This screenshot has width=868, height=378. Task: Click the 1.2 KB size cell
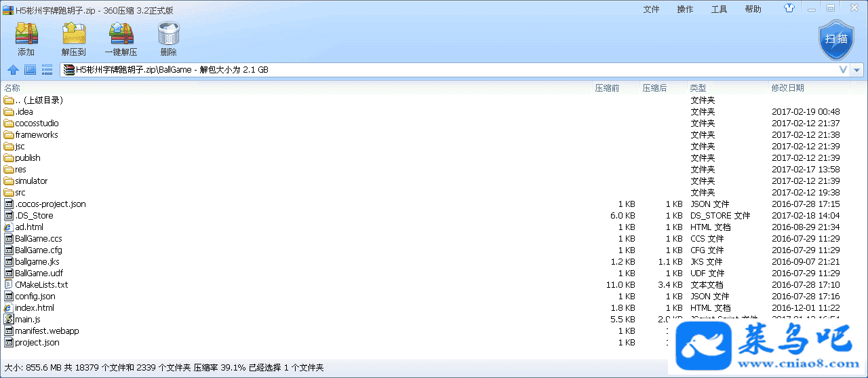pyautogui.click(x=623, y=262)
